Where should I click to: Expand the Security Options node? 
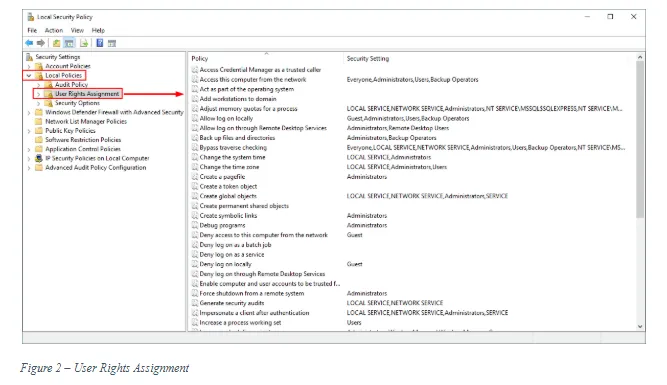tap(39, 103)
